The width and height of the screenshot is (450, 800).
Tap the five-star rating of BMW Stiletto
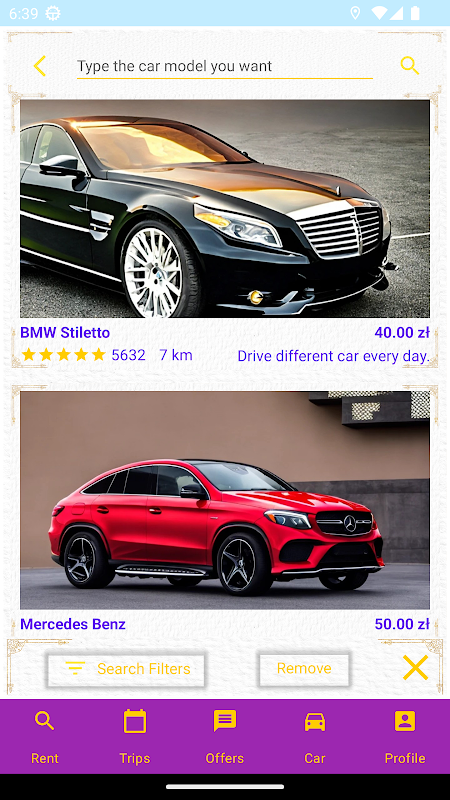click(x=63, y=355)
